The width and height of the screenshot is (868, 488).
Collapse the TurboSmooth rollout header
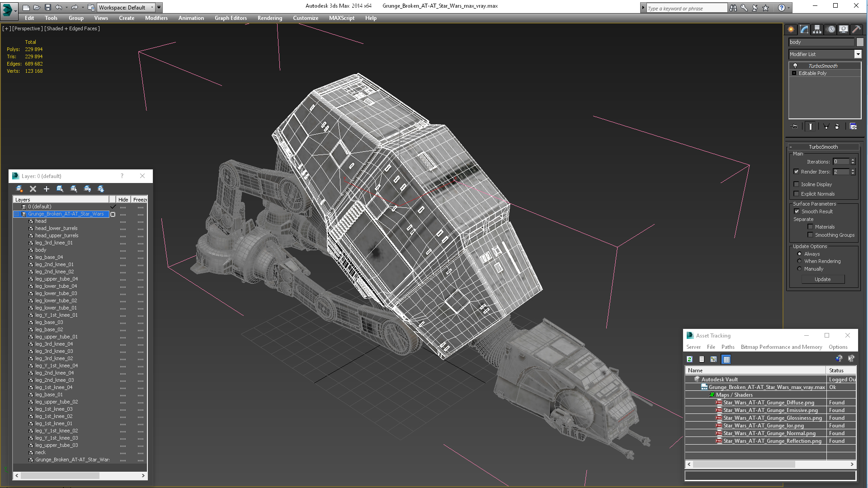(823, 147)
